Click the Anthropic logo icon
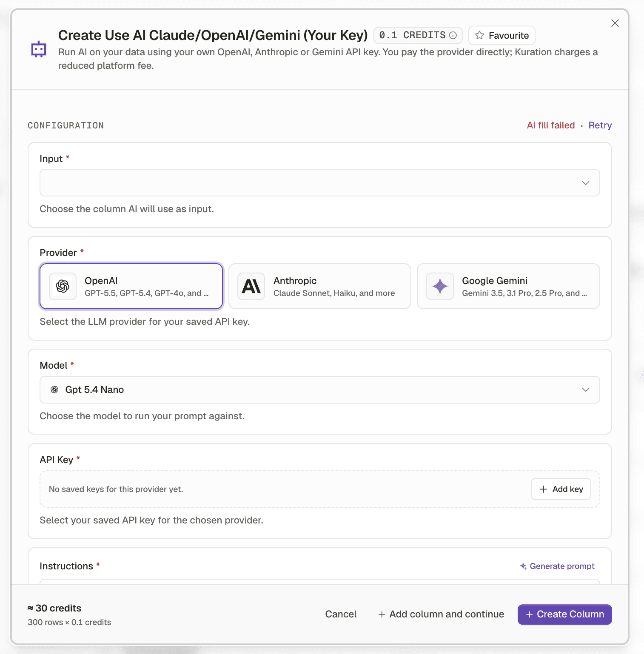644x654 pixels. tap(251, 286)
